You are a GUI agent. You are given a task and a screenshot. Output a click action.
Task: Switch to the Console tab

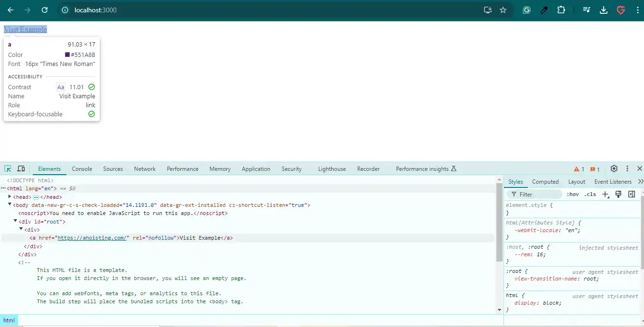[82, 169]
